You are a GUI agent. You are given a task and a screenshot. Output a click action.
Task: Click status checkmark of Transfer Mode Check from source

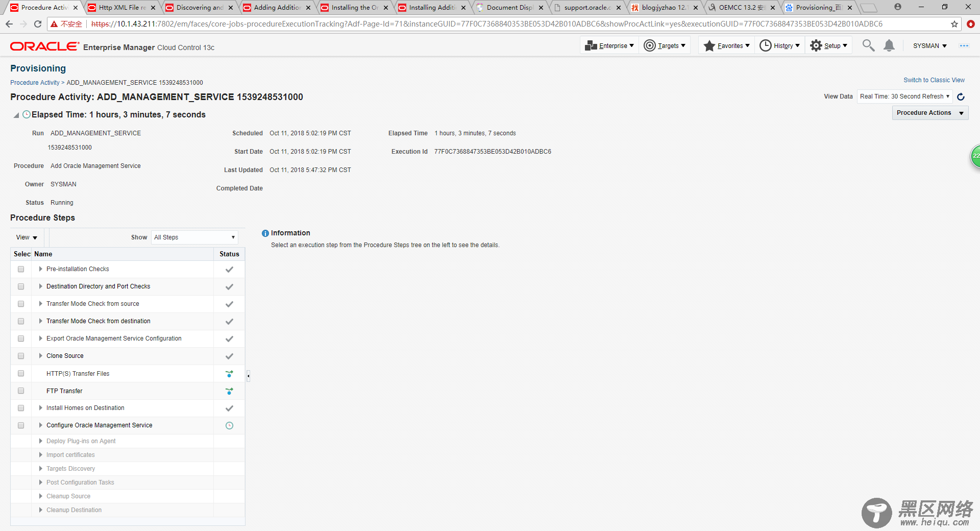(230, 304)
